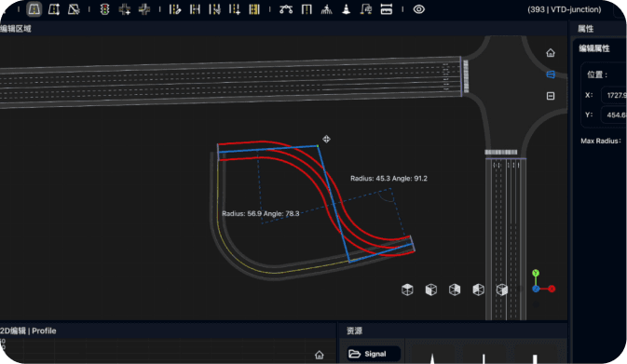Select the traffic cone tool
The image size is (627, 364).
347,9
